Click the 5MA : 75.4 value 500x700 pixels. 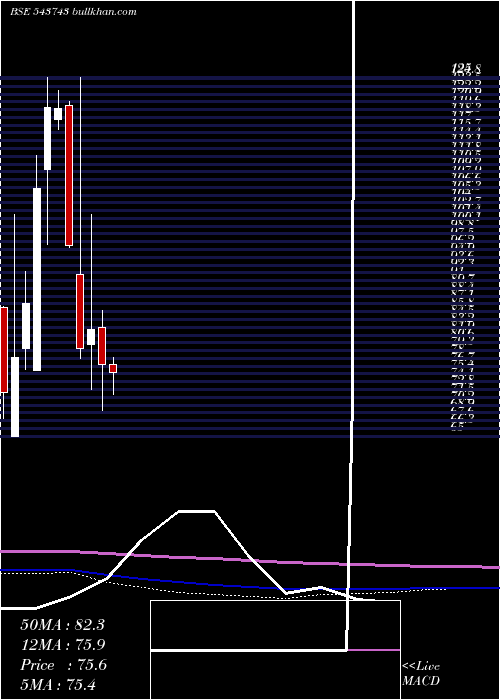coord(58,684)
